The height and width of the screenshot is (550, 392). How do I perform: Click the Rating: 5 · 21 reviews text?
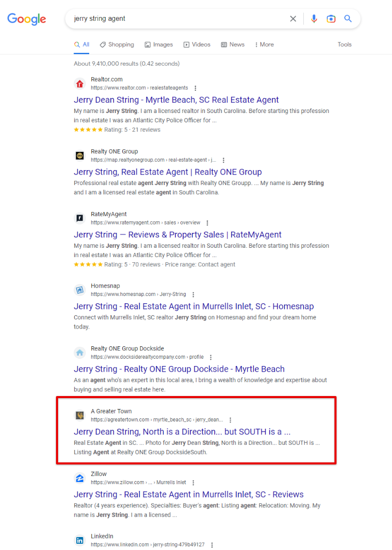(132, 130)
